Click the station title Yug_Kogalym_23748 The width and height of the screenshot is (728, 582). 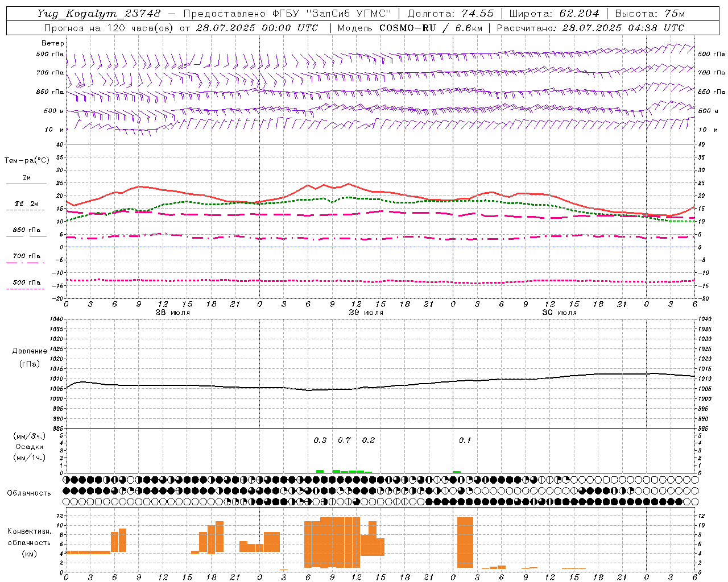coord(99,14)
